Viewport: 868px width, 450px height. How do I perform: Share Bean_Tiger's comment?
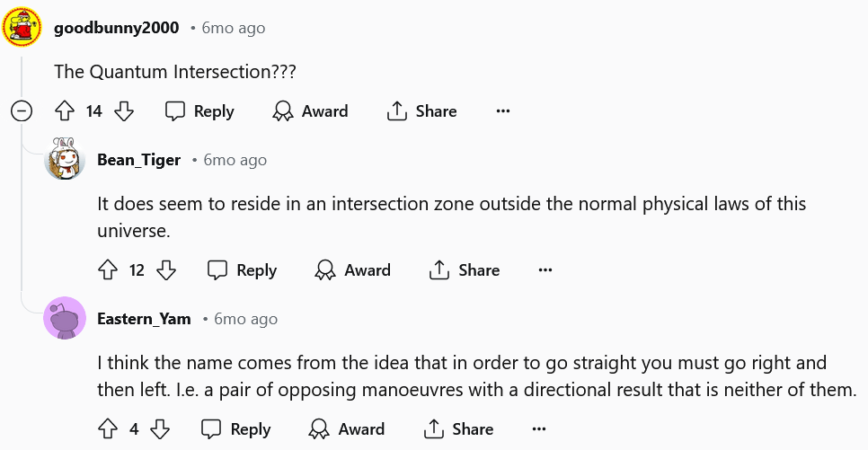point(465,270)
